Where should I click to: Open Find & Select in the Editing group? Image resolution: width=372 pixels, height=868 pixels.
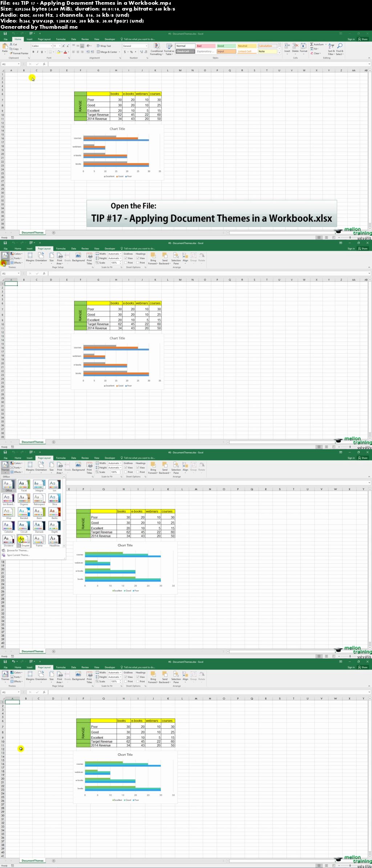coord(340,49)
